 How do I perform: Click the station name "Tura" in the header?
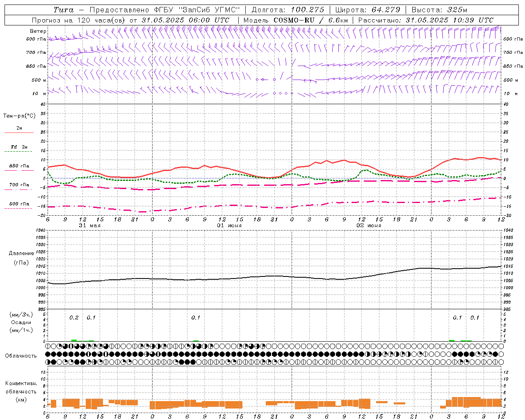coord(64,9)
